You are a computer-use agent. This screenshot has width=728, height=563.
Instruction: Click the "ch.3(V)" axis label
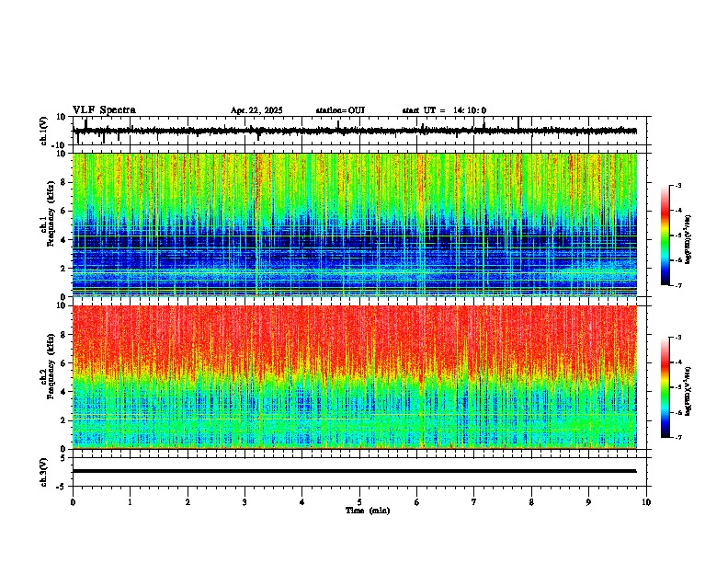click(x=44, y=472)
